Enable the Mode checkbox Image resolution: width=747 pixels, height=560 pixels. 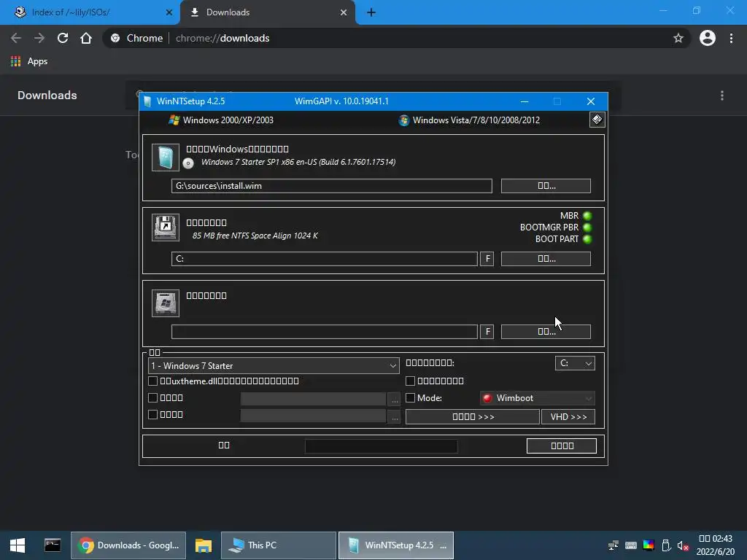pos(410,397)
